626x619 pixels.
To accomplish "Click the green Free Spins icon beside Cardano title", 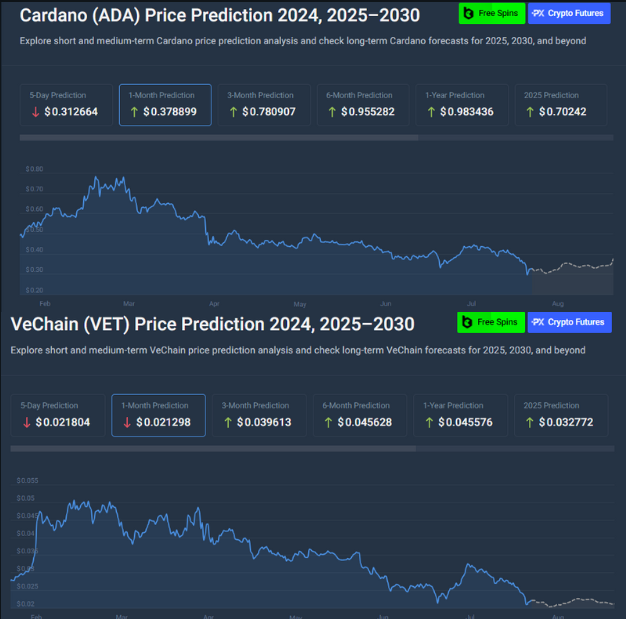I will pyautogui.click(x=469, y=13).
